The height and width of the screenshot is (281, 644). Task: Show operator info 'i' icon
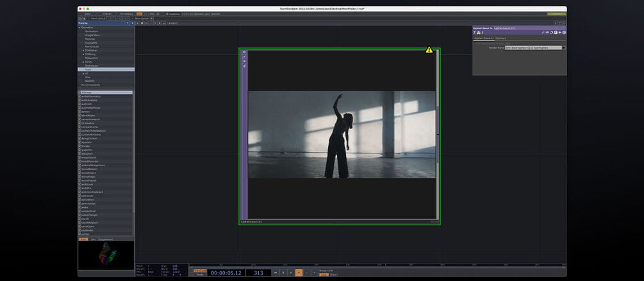coord(483,33)
